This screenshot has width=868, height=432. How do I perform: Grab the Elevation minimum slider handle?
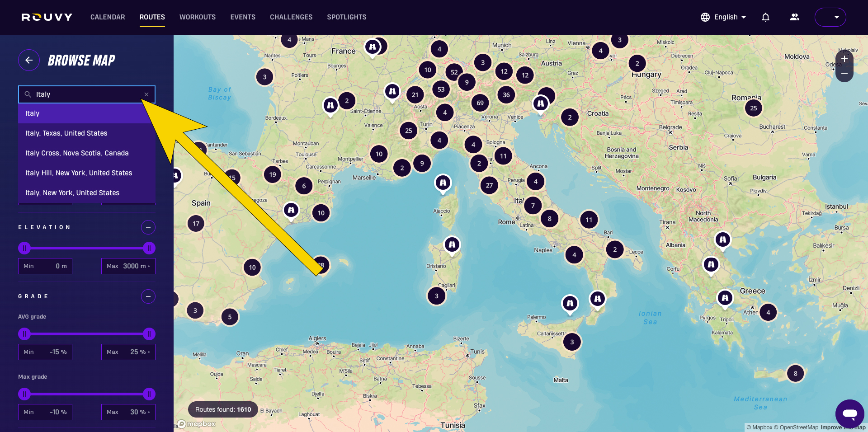24,248
